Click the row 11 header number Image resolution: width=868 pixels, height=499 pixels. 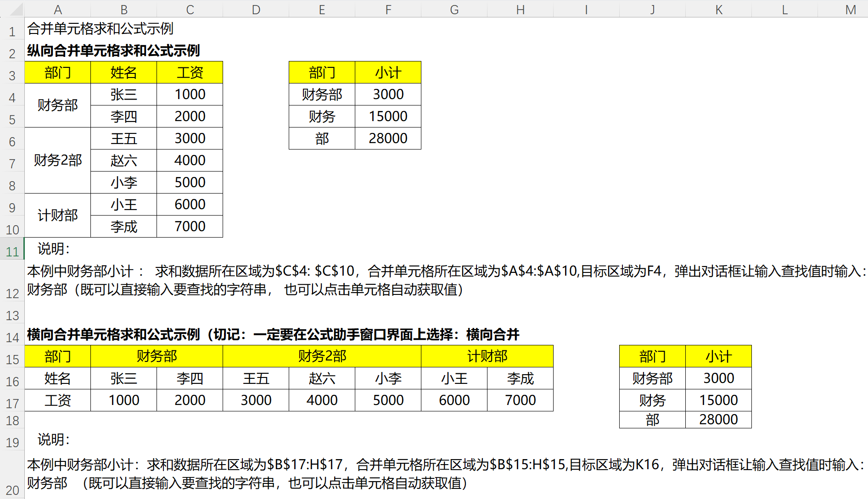pos(12,251)
